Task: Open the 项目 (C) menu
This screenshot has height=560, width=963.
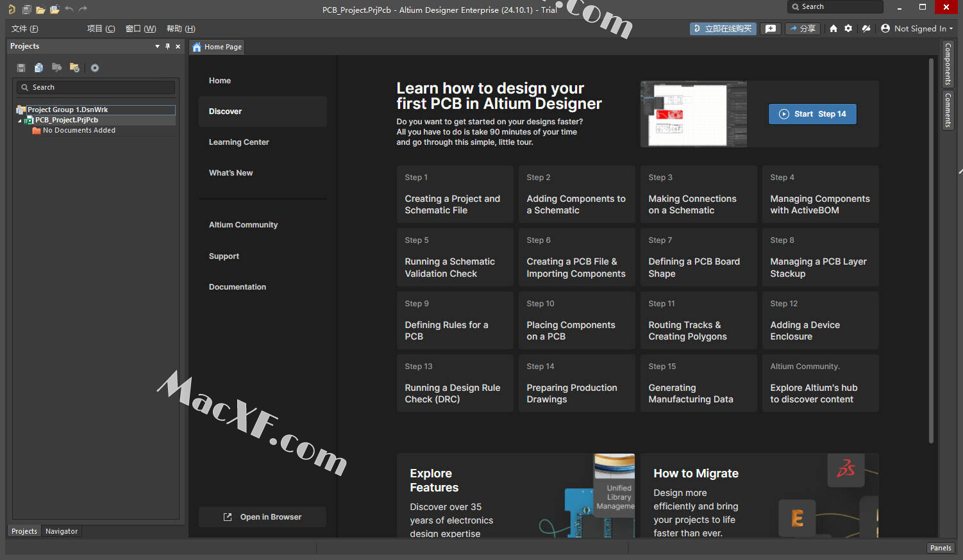Action: tap(101, 29)
